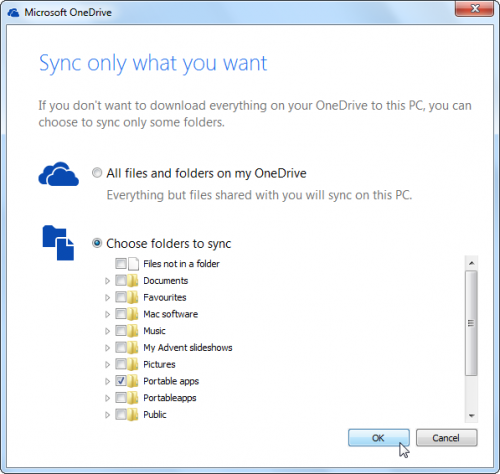Click the blue folders-and-file icon
The height and width of the screenshot is (474, 500).
click(58, 243)
